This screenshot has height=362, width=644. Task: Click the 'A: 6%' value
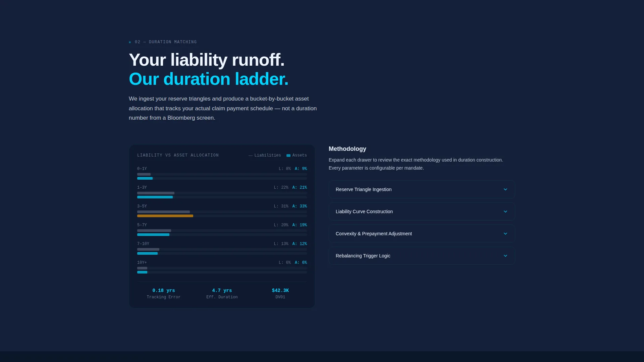pos(301,263)
